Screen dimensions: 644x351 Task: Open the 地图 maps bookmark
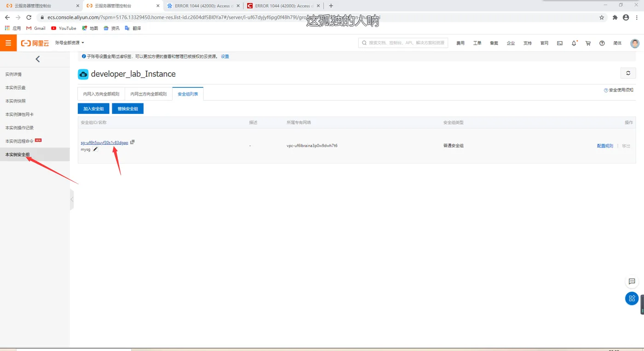point(90,28)
